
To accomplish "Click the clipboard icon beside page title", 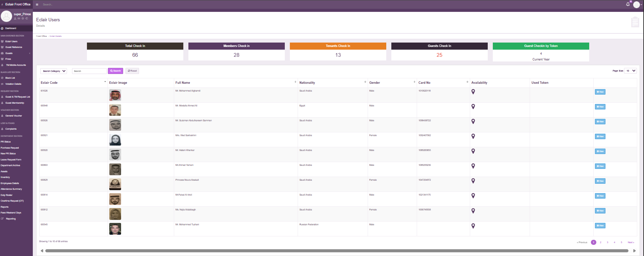I will tap(635, 22).
